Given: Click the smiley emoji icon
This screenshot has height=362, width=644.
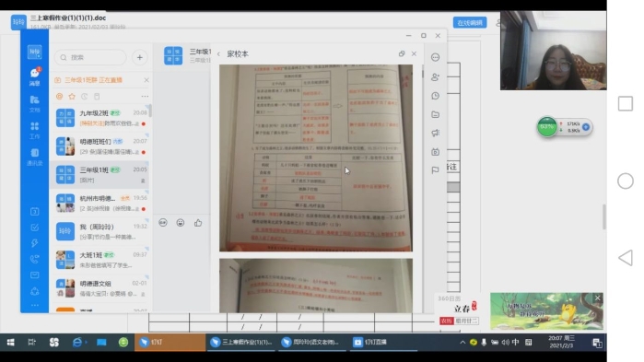Looking at the screenshot, I should click(181, 223).
